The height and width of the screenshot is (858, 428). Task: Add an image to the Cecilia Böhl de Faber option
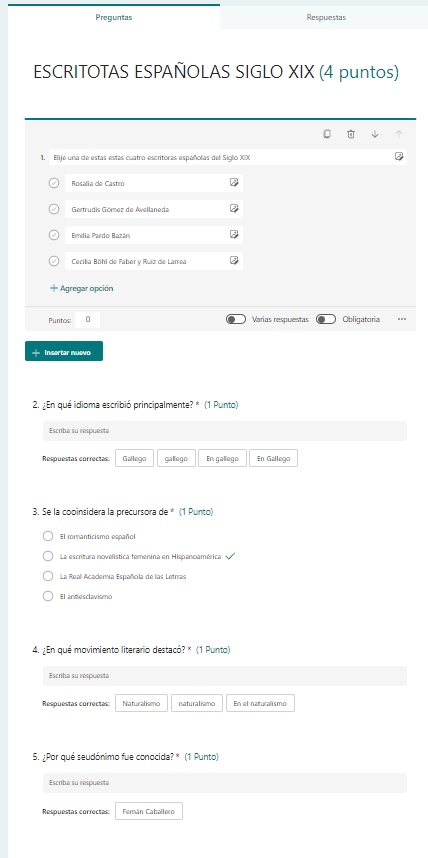pos(234,260)
